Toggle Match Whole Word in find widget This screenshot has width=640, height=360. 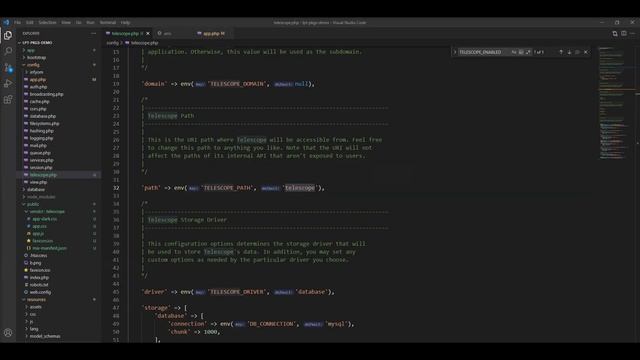[x=521, y=52]
